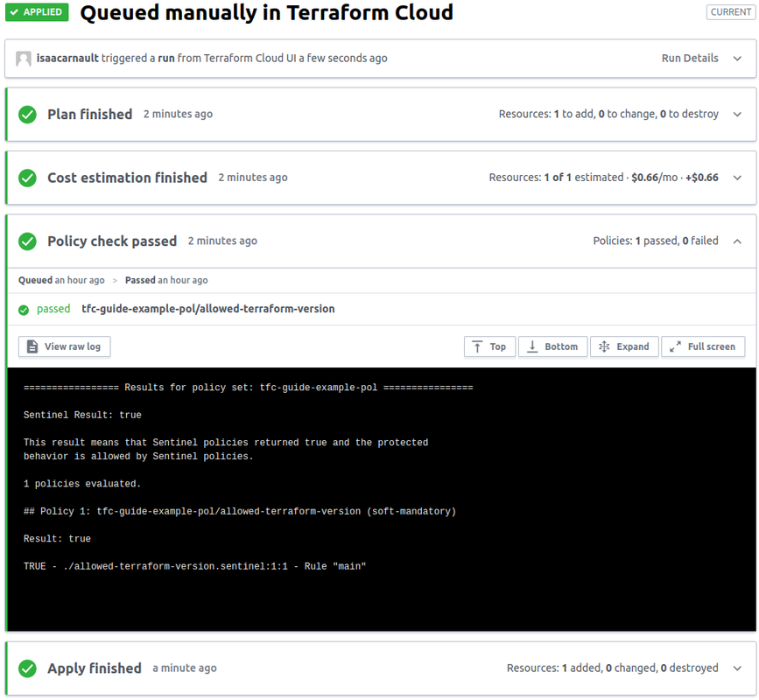
Task: Click the Apply finished heading
Action: point(95,668)
